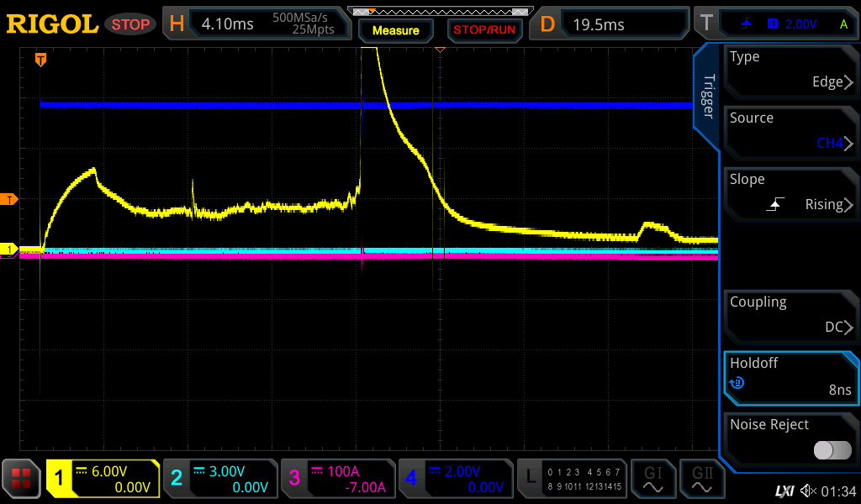
Task: Open the Coupling DC selector
Action: coord(790,315)
